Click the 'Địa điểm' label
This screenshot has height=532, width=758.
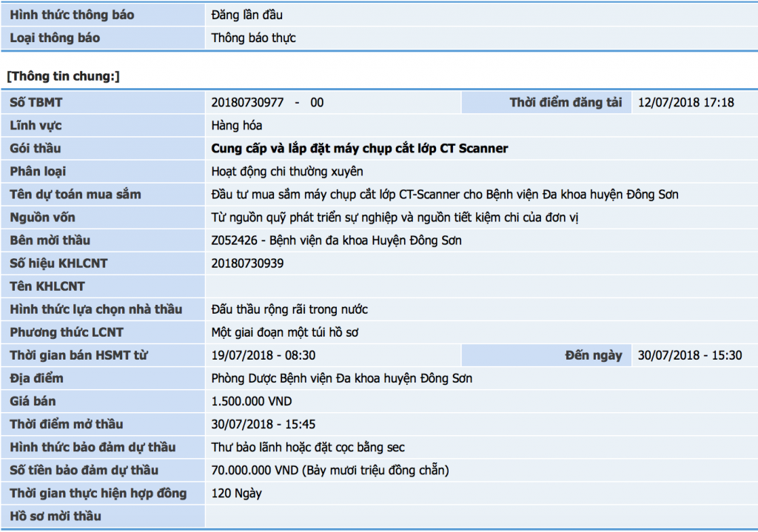pos(36,378)
